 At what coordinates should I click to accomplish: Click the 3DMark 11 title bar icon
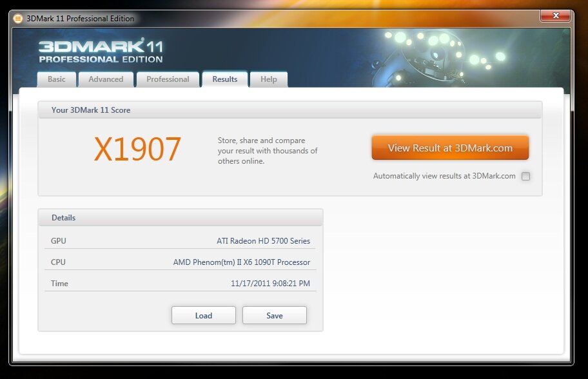coord(17,18)
